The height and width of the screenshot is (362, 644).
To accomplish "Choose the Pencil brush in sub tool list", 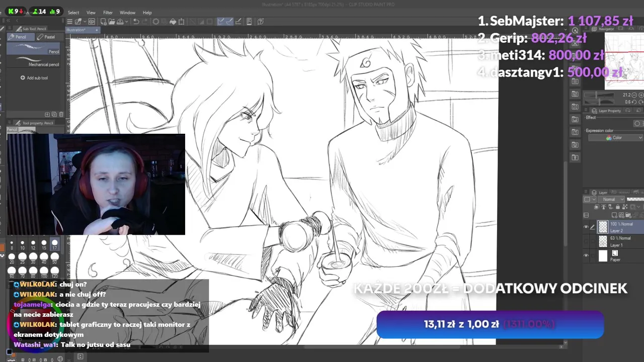I will click(x=33, y=48).
